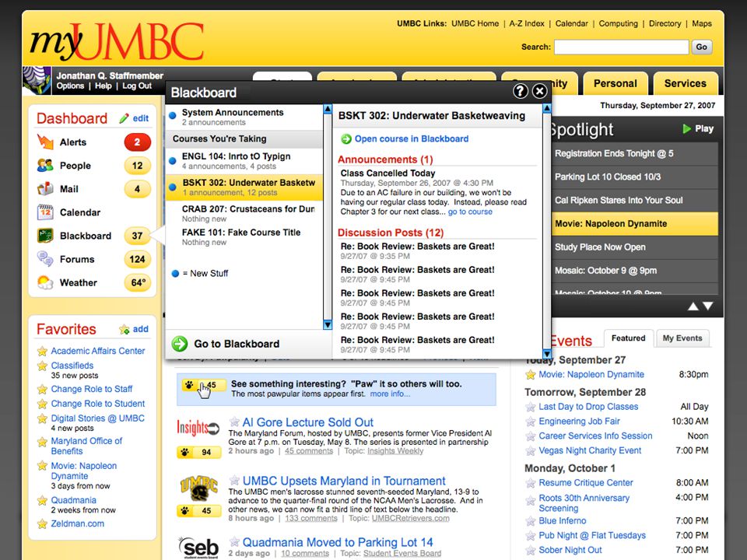Toggle star for Career Services Info Session

530,436
